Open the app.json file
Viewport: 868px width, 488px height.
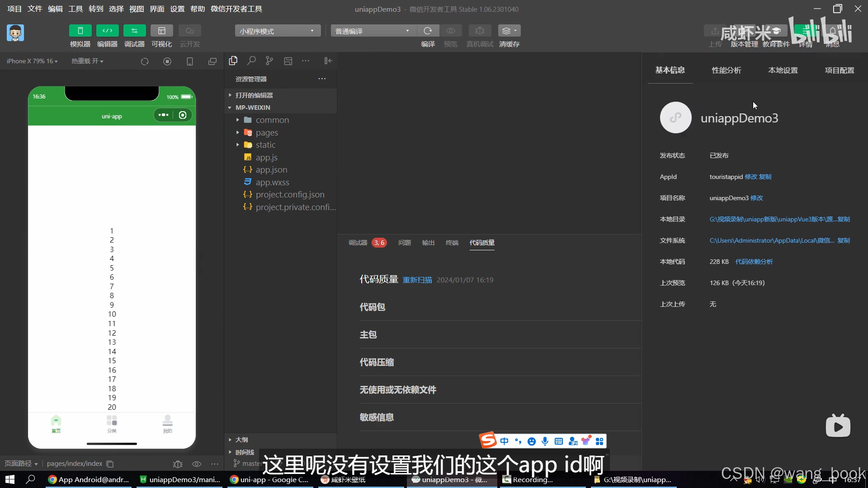[x=280, y=169]
